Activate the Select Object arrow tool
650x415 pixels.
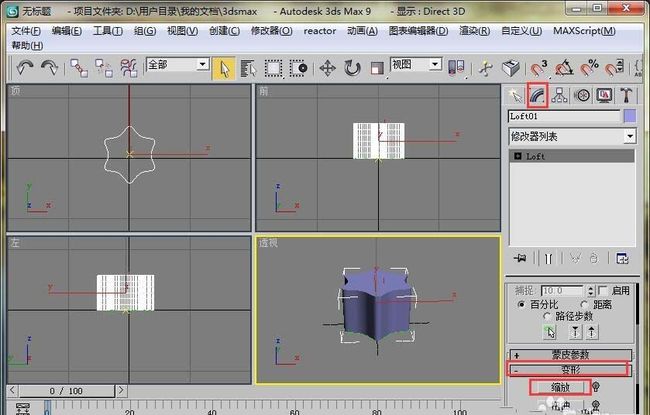(x=224, y=68)
